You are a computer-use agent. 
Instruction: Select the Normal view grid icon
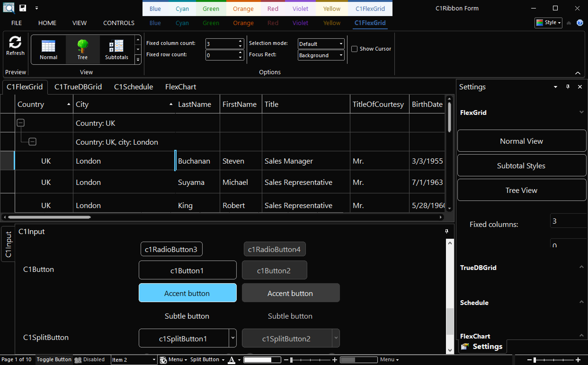tap(48, 46)
